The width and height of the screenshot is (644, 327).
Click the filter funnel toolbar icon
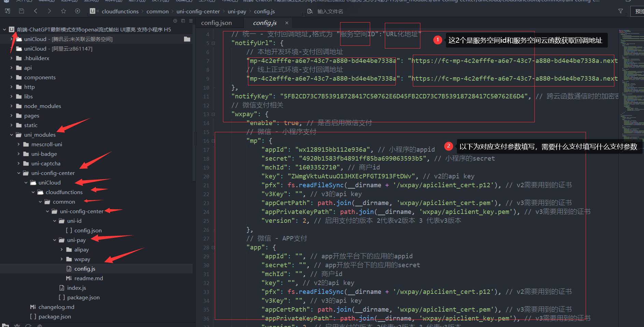click(620, 11)
